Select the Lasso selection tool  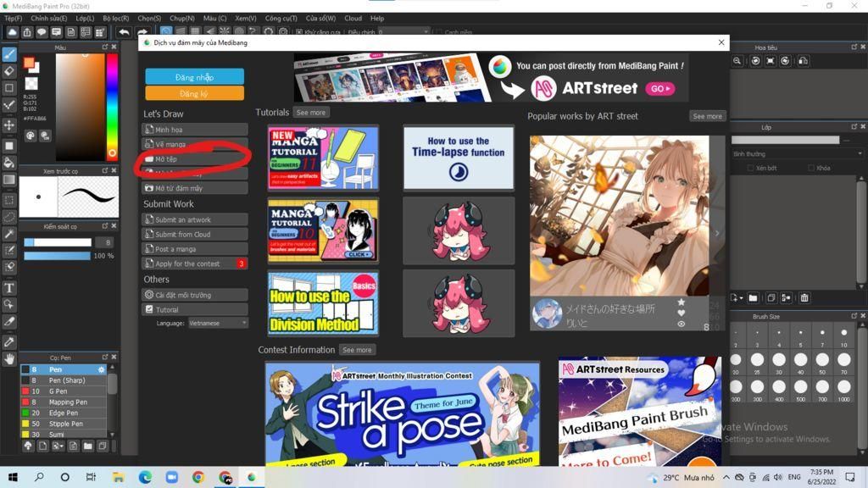click(x=9, y=217)
